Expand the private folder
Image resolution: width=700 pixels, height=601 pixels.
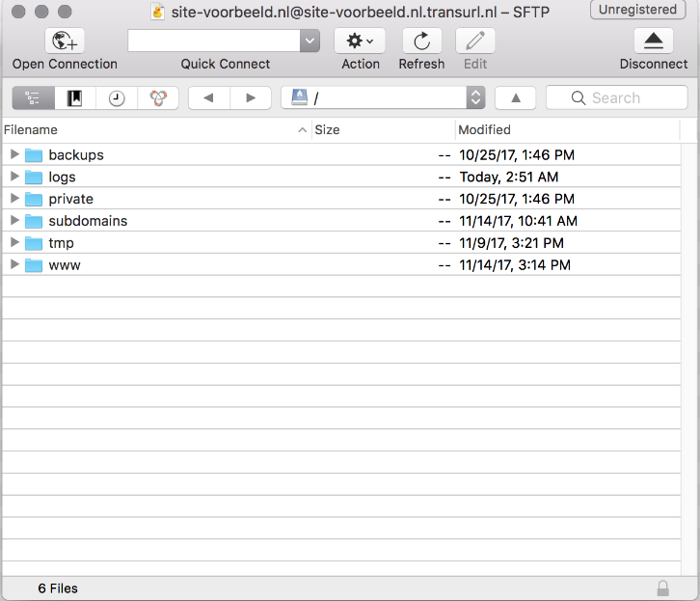[x=14, y=199]
